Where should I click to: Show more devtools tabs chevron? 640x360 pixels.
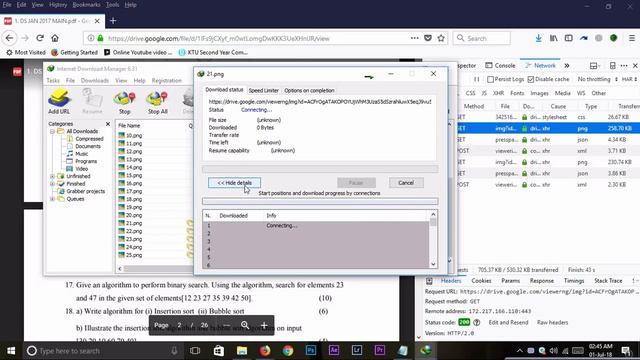click(x=567, y=66)
